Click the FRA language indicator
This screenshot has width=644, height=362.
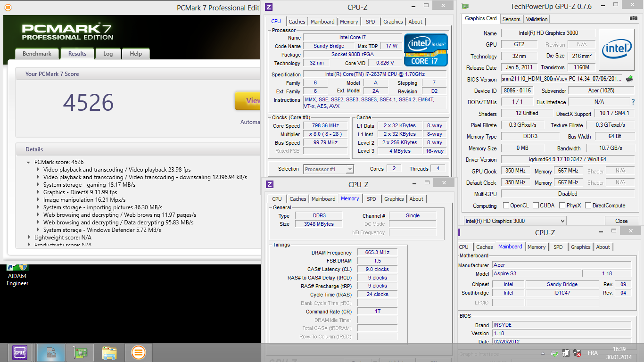pos(593,353)
